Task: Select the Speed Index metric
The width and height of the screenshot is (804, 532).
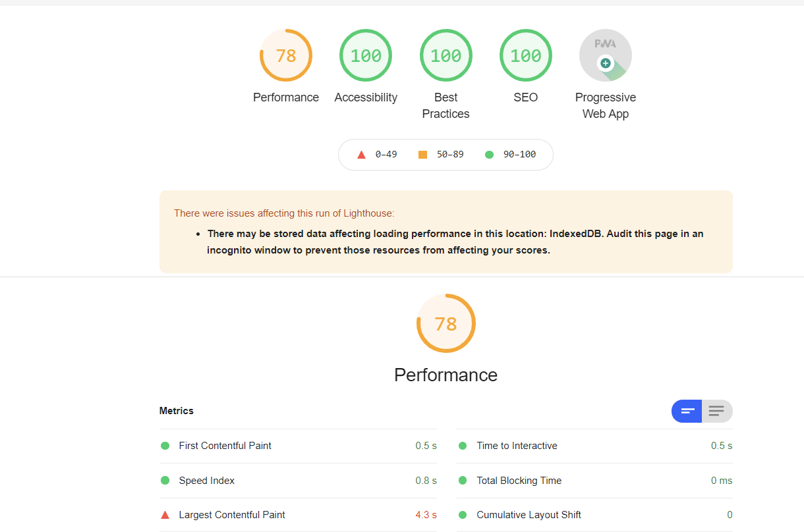Action: [207, 481]
